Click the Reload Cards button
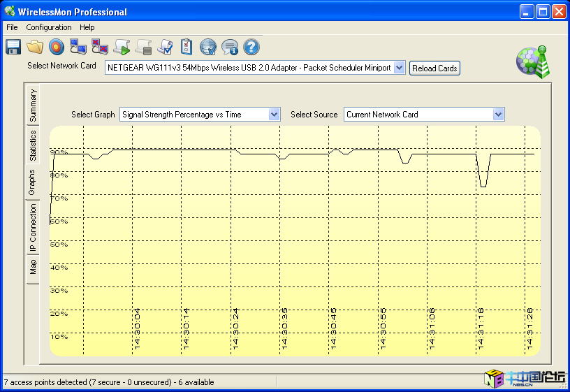This screenshot has width=570, height=392. coord(434,68)
